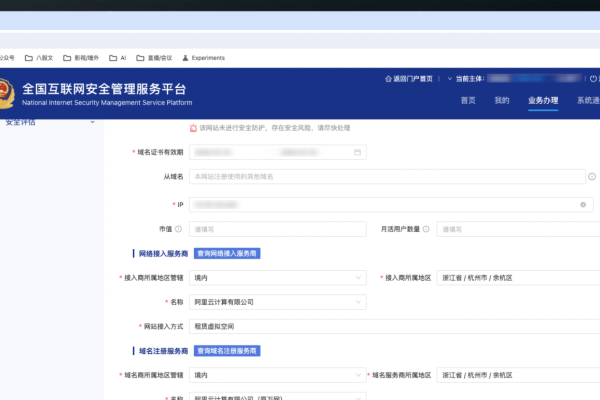The width and height of the screenshot is (600, 400).
Task: Click the home icon for 返回门户首页
Action: (388, 79)
